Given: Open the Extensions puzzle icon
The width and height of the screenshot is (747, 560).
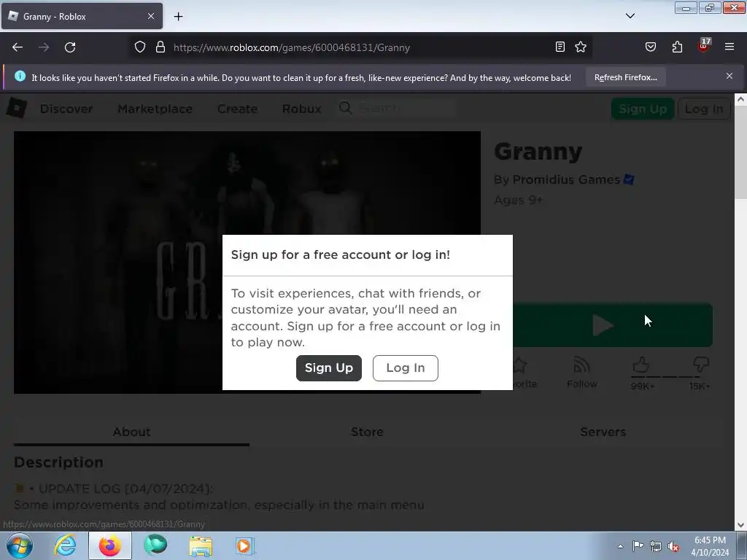Looking at the screenshot, I should [677, 47].
